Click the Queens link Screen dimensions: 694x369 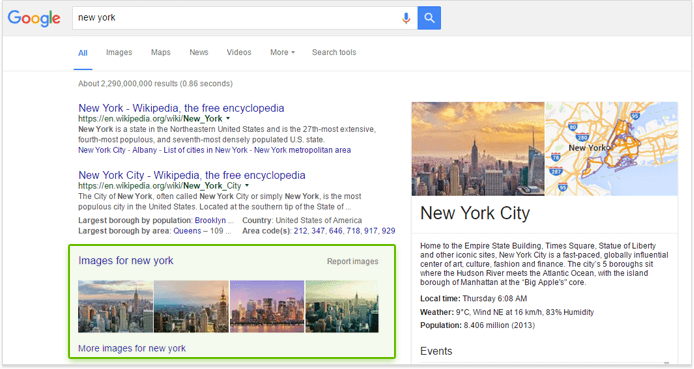pos(187,231)
